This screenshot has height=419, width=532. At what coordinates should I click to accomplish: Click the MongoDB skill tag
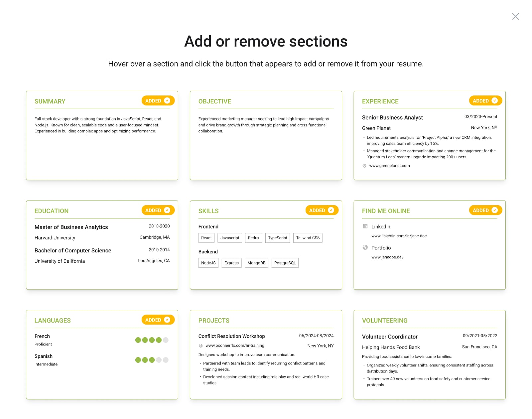pos(256,263)
